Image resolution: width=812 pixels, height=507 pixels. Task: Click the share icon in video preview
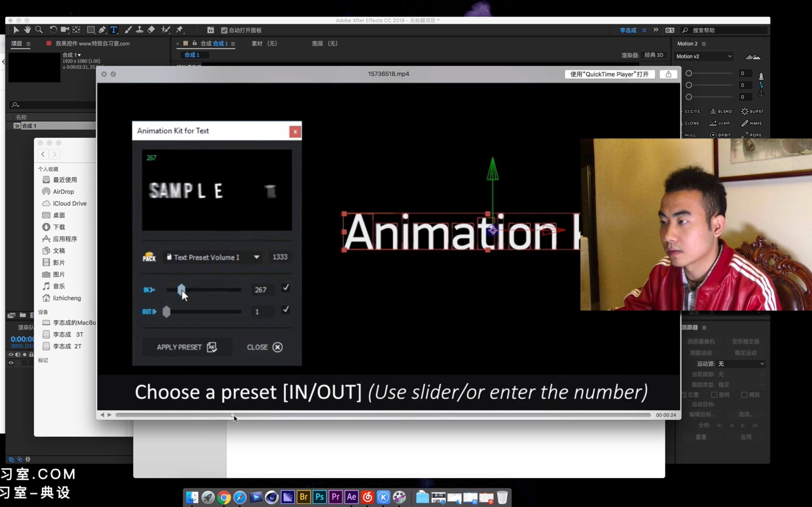click(x=668, y=74)
